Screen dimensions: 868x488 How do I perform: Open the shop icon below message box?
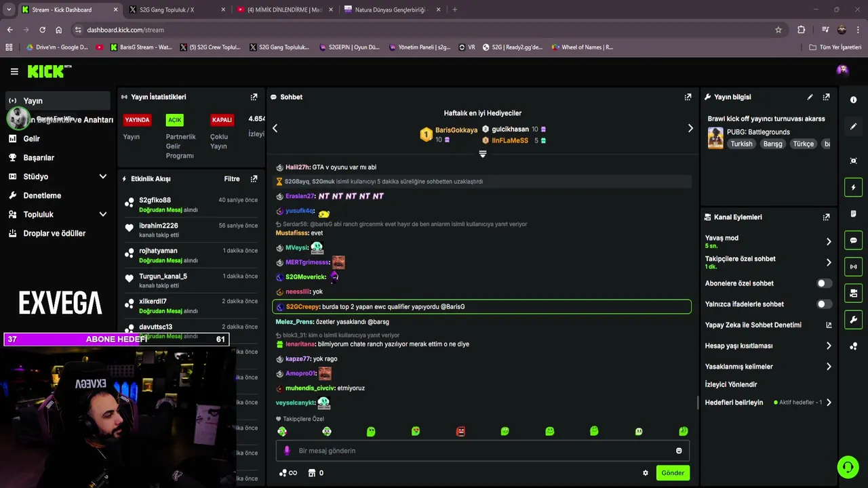tap(312, 473)
